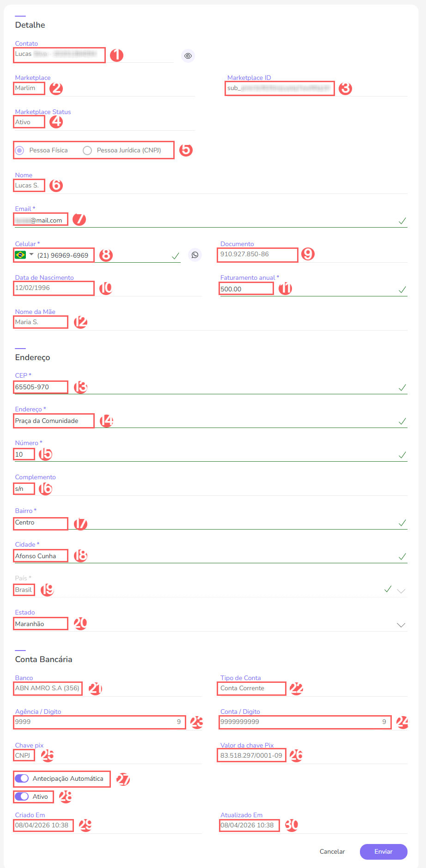Disable the Antecipação Automática toggle
Viewport: 426px width, 868px height.
21,778
